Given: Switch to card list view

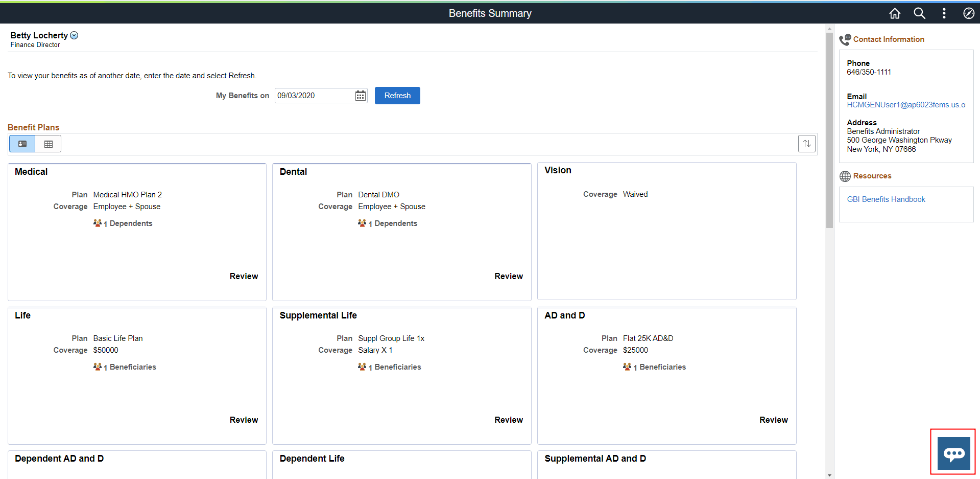Looking at the screenshot, I should tap(22, 144).
